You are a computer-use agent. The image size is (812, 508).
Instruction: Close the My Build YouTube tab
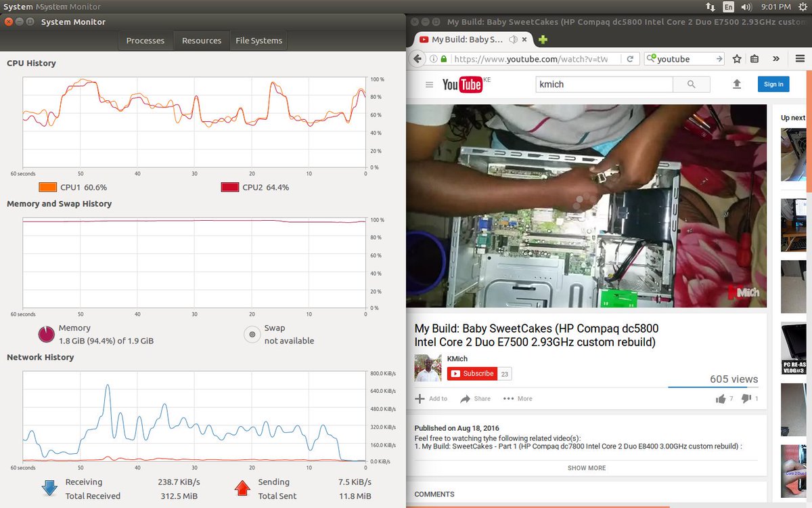tap(526, 39)
